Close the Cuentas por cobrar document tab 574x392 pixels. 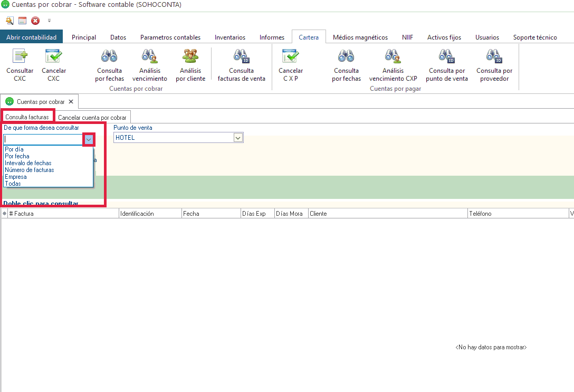click(x=71, y=101)
